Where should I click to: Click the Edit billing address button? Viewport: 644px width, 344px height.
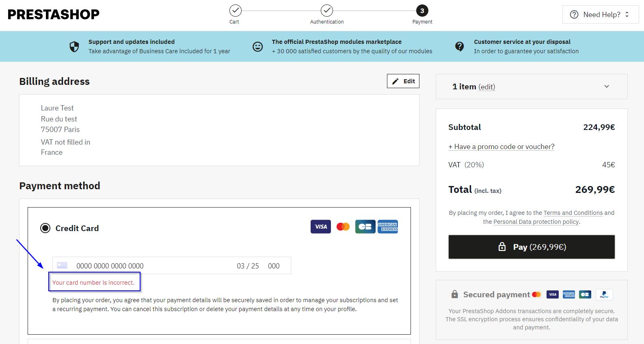403,81
